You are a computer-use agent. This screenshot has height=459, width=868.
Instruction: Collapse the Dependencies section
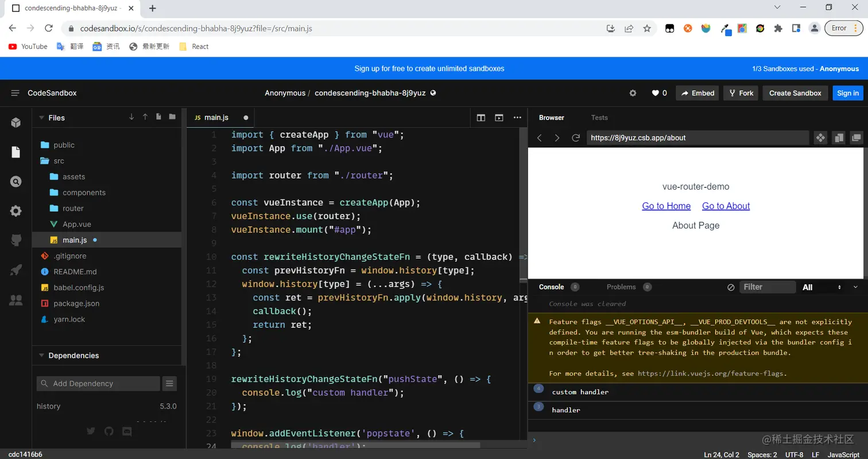pyautogui.click(x=41, y=356)
